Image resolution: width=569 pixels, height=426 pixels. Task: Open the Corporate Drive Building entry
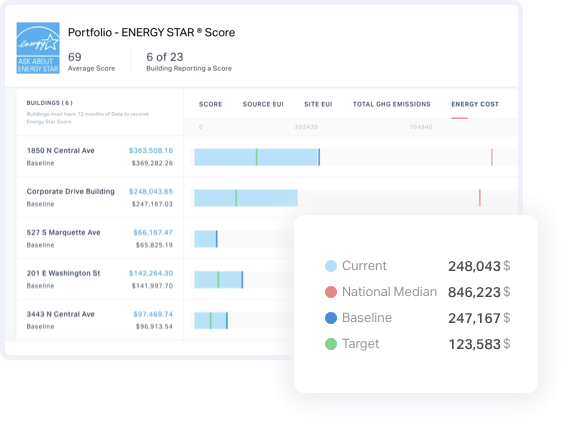click(x=70, y=192)
